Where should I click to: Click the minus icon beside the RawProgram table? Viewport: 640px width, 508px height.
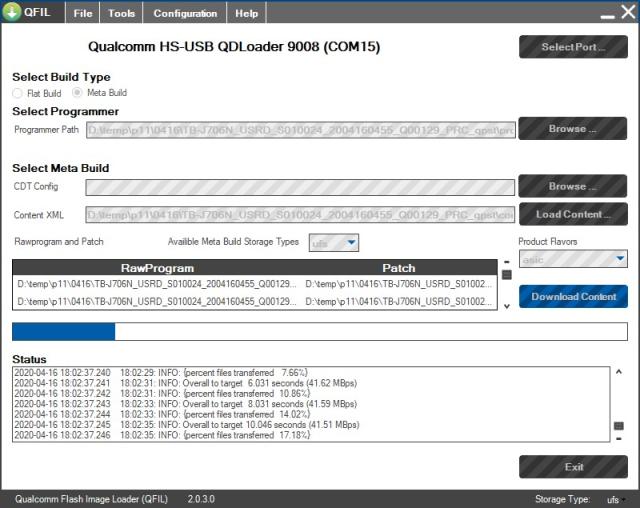coord(507,262)
